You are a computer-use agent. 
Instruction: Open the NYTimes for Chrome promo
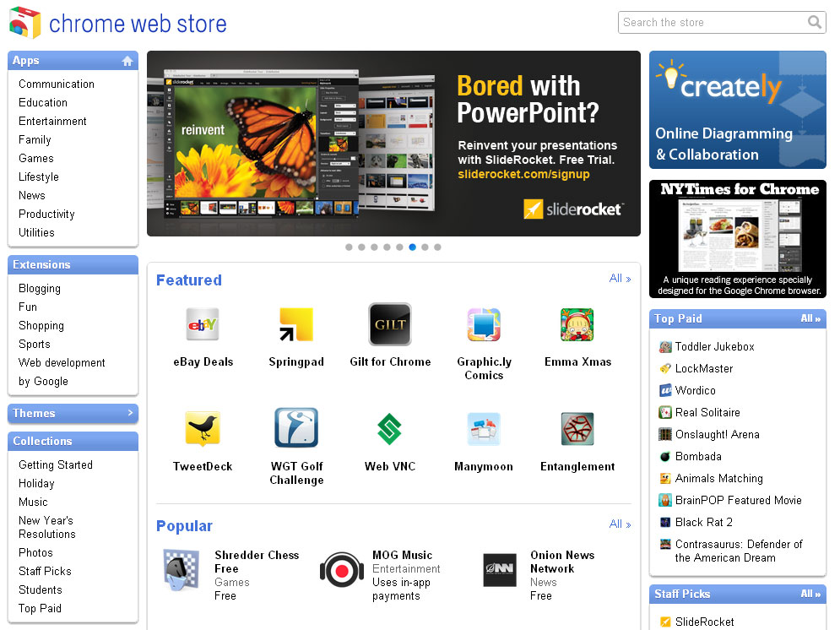pos(738,239)
